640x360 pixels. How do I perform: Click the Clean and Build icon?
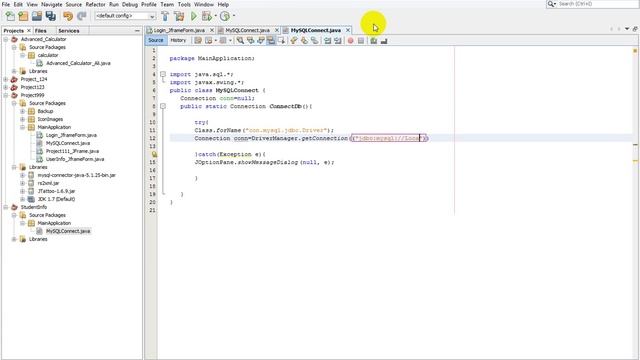pyautogui.click(x=179, y=16)
